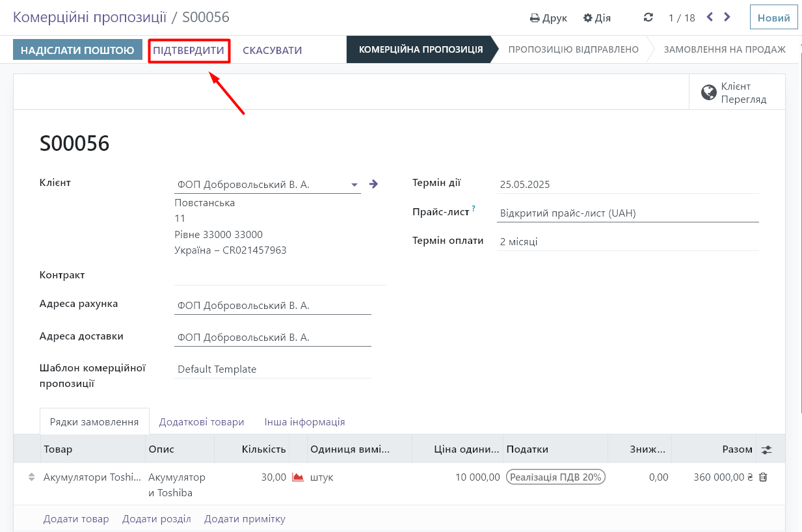Go to previous record arrow

pyautogui.click(x=710, y=18)
